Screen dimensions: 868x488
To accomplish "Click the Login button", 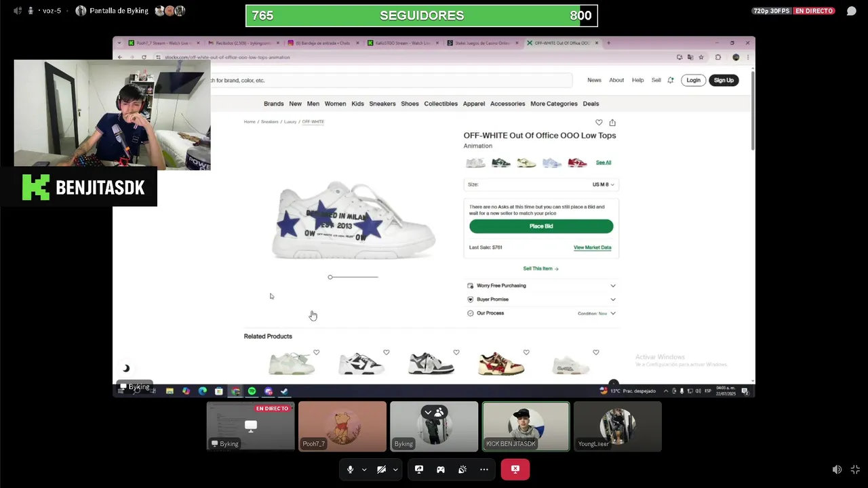I will click(693, 80).
